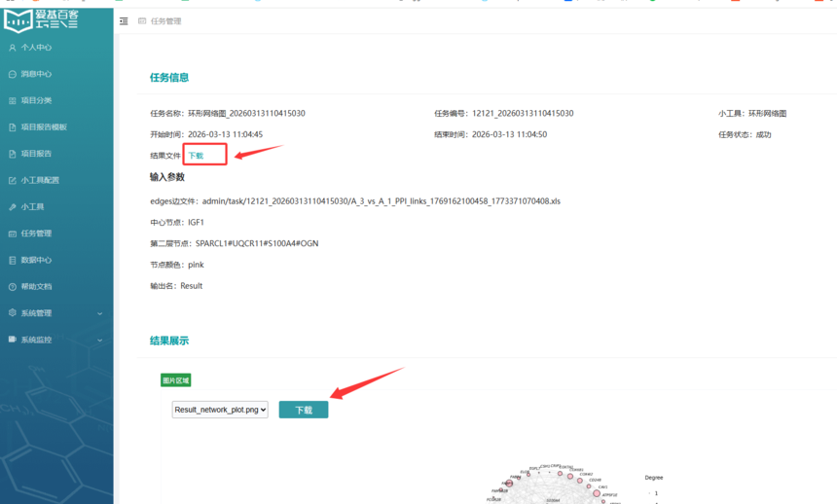Click the 项目分类 grid icon
Image resolution: width=837 pixels, height=504 pixels.
pyautogui.click(x=13, y=101)
